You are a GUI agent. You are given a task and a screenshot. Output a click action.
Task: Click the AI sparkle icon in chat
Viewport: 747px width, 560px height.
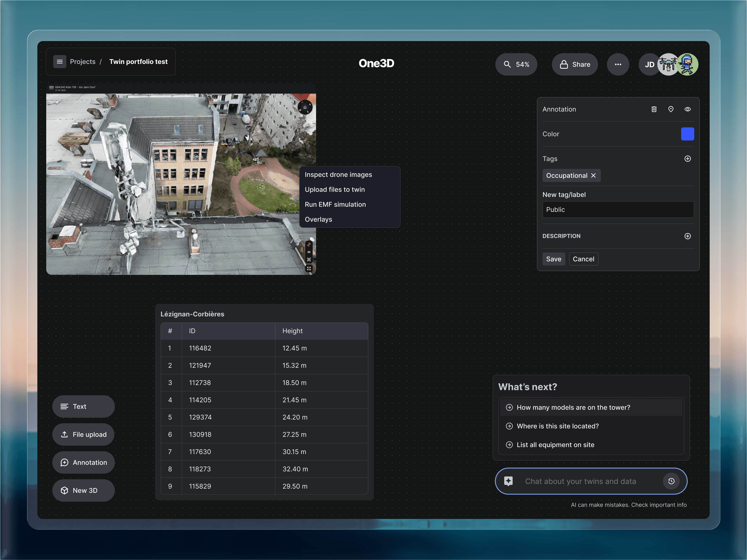509,481
